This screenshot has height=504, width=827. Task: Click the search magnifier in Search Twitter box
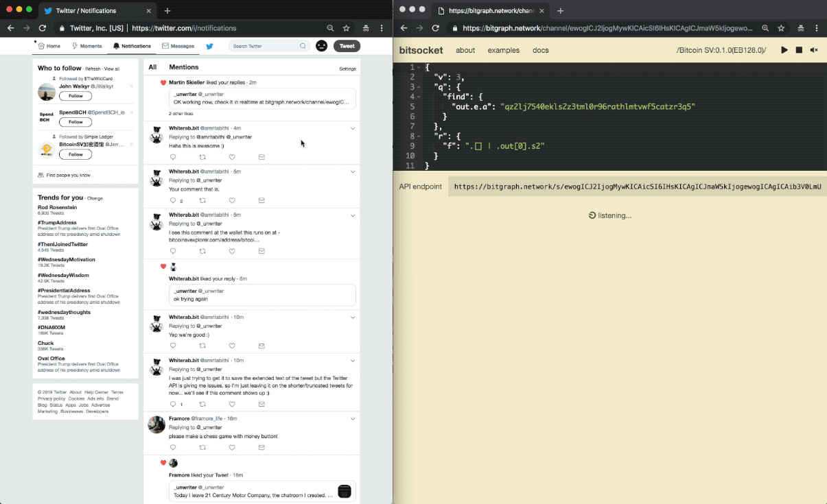tap(303, 46)
